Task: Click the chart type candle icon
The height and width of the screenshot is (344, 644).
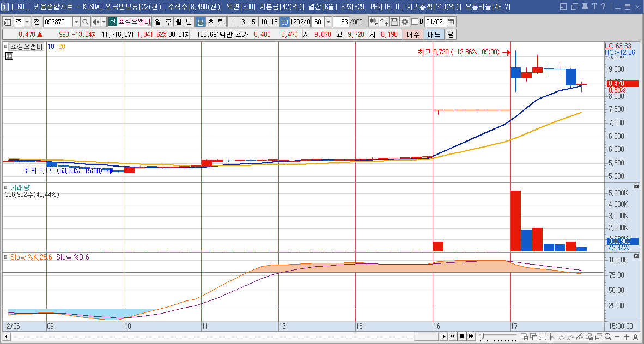Action: (373, 22)
